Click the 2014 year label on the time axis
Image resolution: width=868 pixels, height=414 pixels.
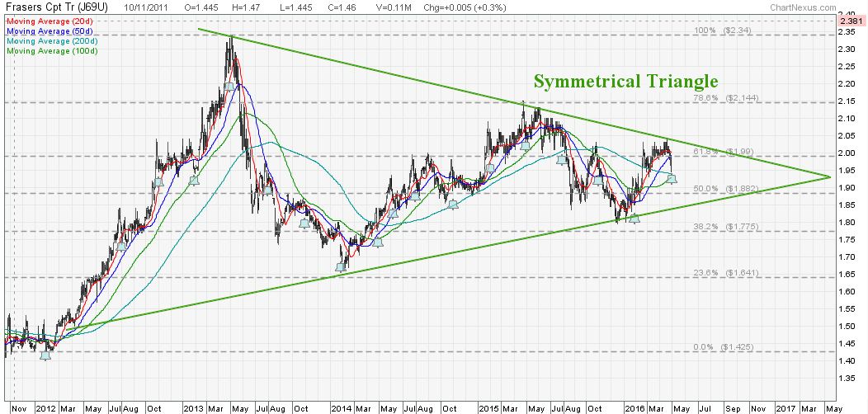point(341,408)
